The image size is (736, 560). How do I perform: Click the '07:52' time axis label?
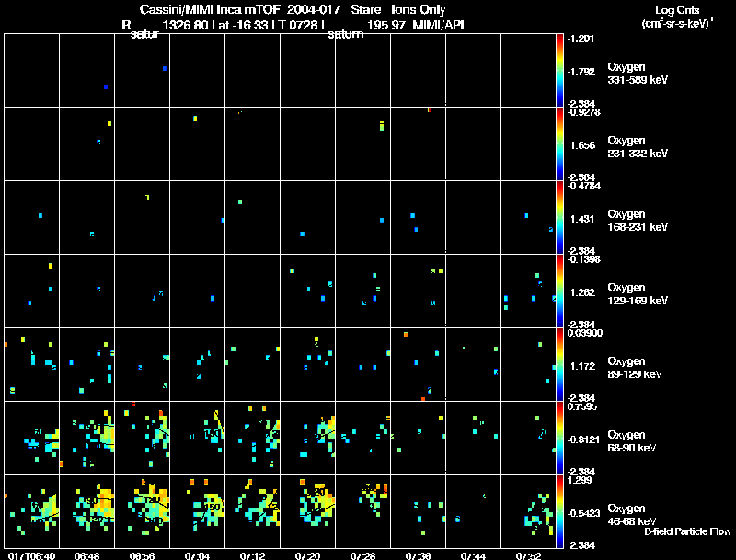[528, 556]
